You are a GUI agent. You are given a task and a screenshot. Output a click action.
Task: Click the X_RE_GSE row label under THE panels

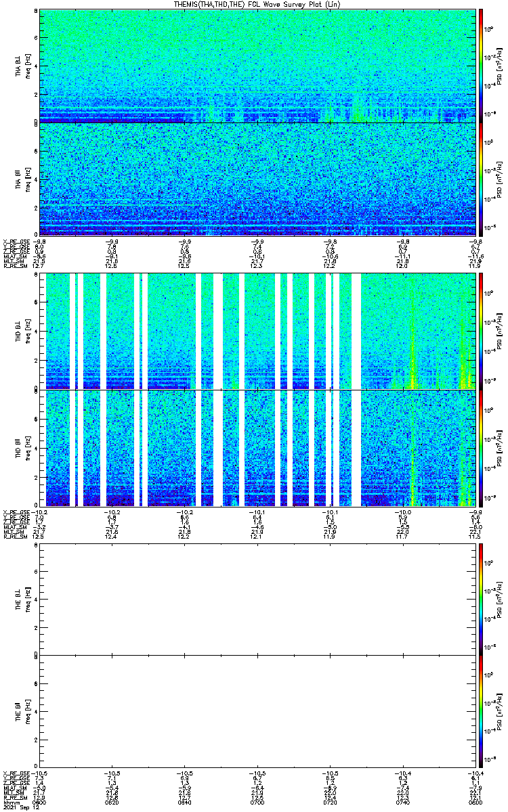tap(16, 772)
